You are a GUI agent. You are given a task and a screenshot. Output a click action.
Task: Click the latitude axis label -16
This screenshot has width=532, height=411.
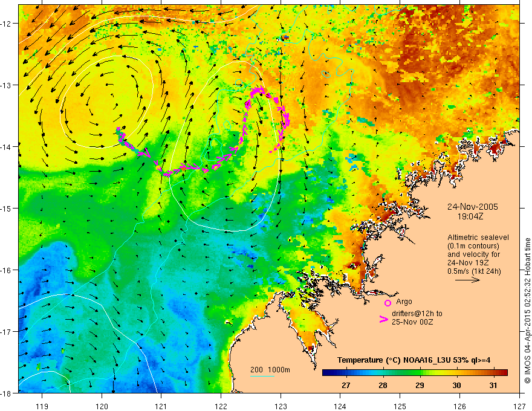pyautogui.click(x=7, y=270)
